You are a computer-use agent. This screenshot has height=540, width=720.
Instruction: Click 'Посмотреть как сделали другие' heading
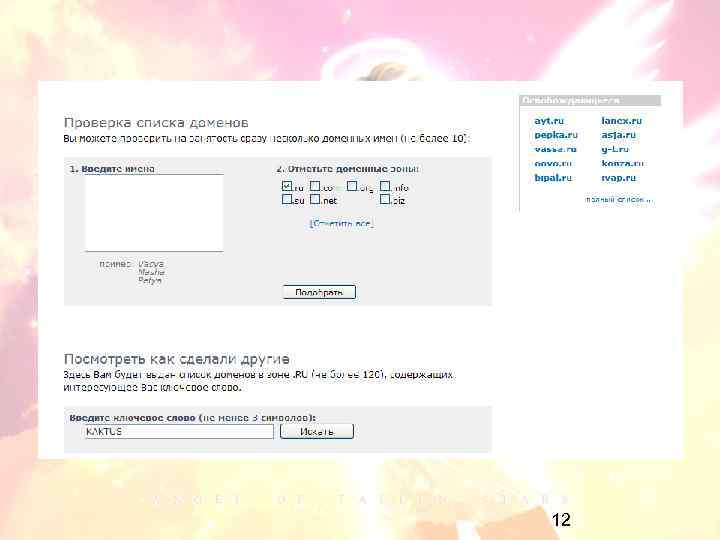tap(176, 359)
